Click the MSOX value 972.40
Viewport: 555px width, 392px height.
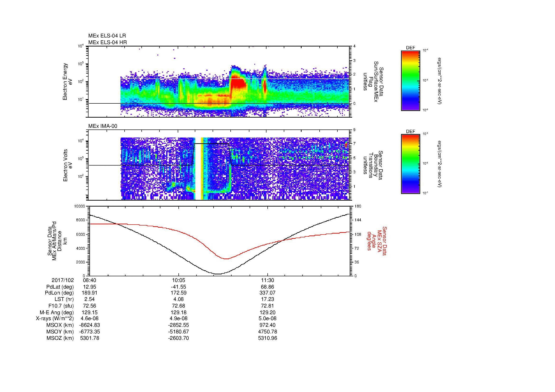(267, 325)
